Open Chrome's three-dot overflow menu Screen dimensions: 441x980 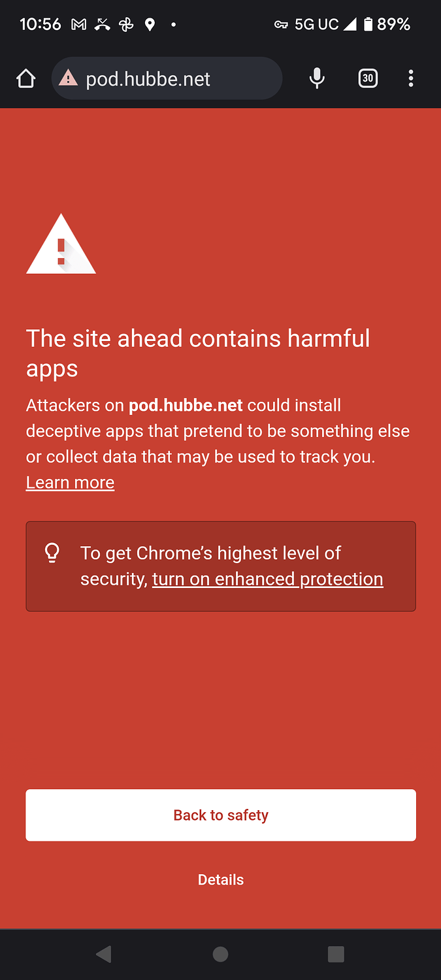411,79
